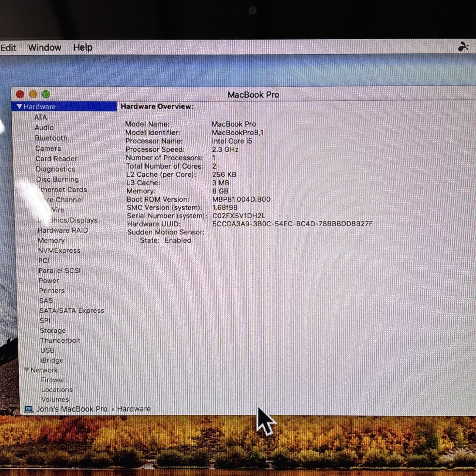
Task: Select Network in the sidebar
Action: [x=44, y=370]
